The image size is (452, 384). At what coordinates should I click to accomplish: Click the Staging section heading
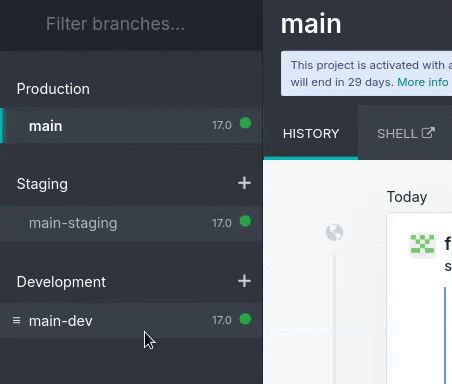tap(42, 184)
